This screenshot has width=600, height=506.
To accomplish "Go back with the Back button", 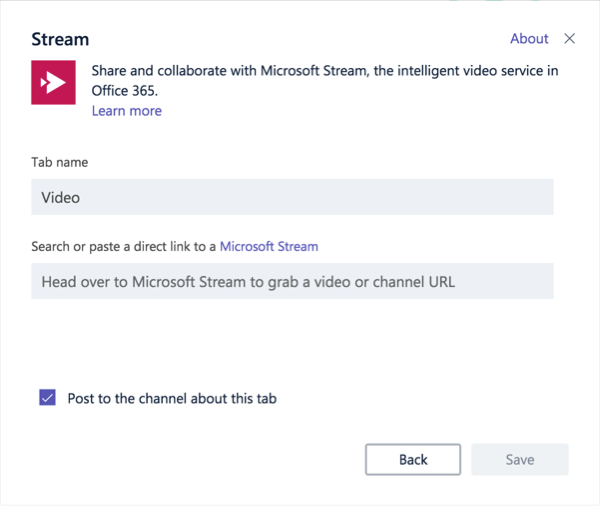I will [x=413, y=459].
